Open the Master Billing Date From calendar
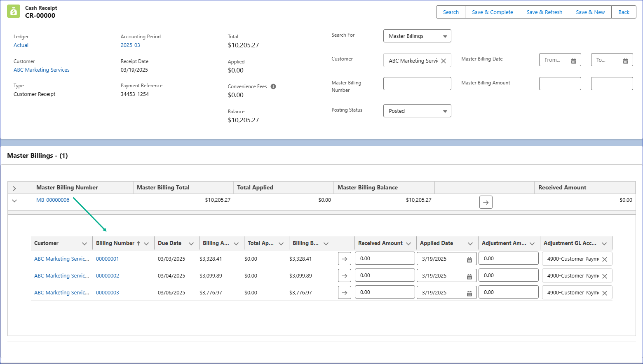The height and width of the screenshot is (364, 643). [x=573, y=61]
